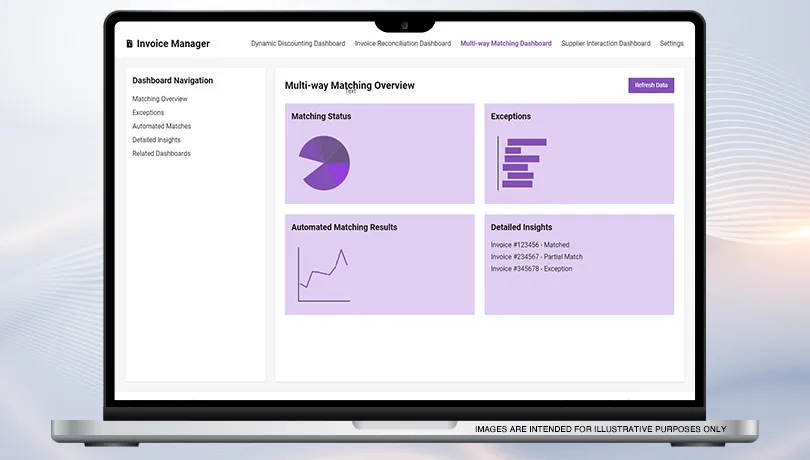
Task: Choose Detailed Insights in the sidebar navigation
Action: point(157,140)
